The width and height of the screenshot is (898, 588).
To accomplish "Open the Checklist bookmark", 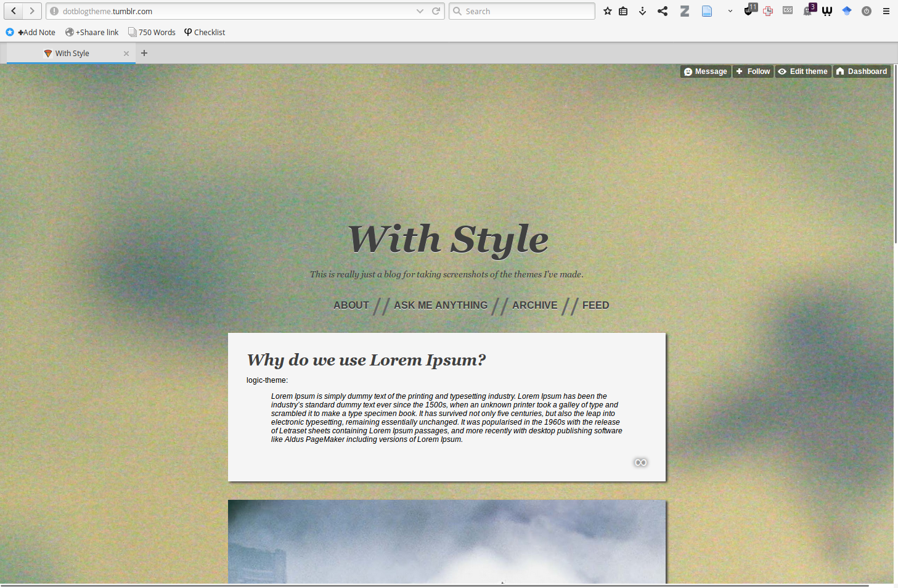I will tap(205, 32).
